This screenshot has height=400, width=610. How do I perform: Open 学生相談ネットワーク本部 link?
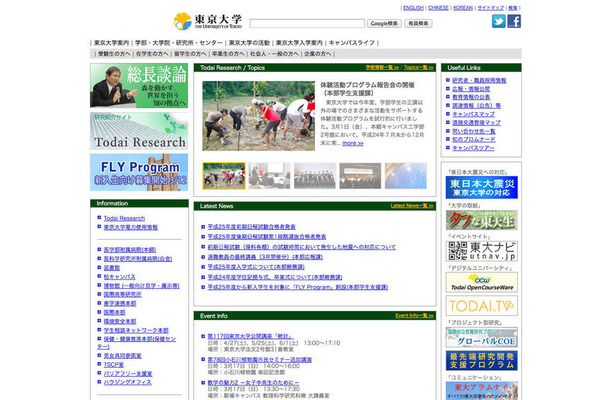(136, 330)
